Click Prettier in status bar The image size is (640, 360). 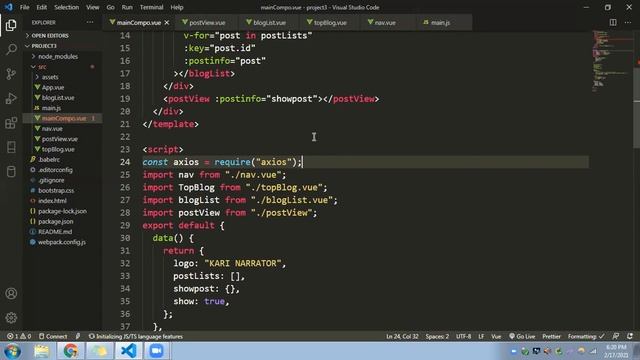click(x=551, y=336)
